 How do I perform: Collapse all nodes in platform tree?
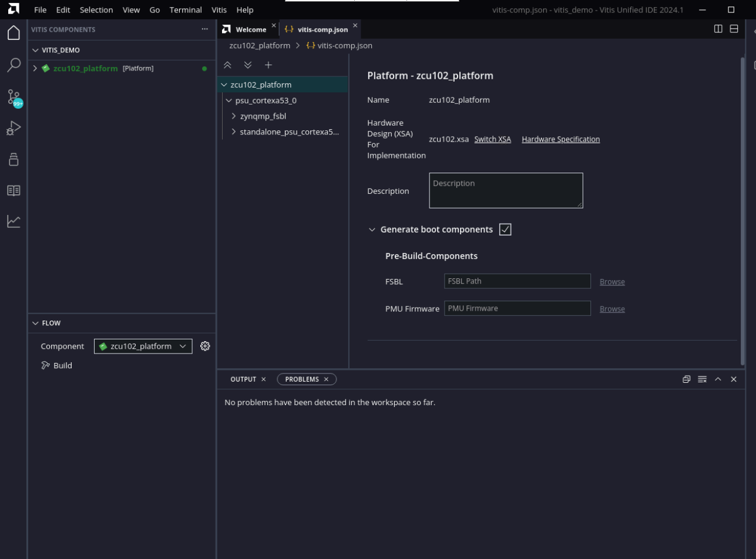(x=227, y=65)
